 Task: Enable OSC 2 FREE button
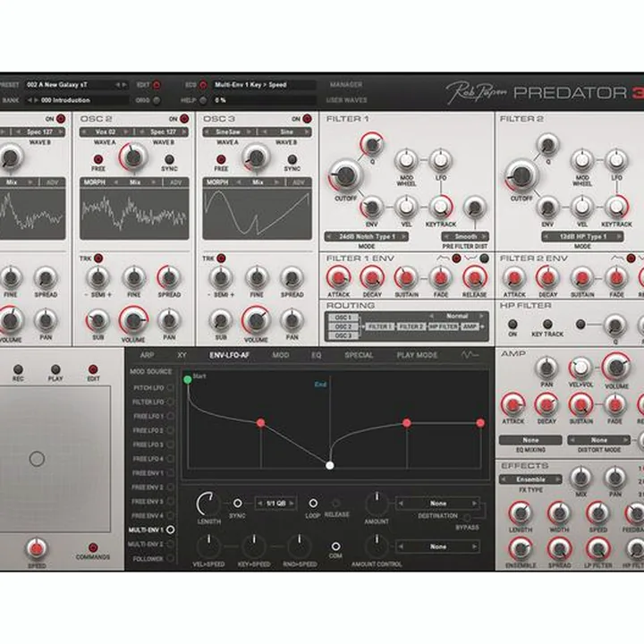click(x=98, y=159)
